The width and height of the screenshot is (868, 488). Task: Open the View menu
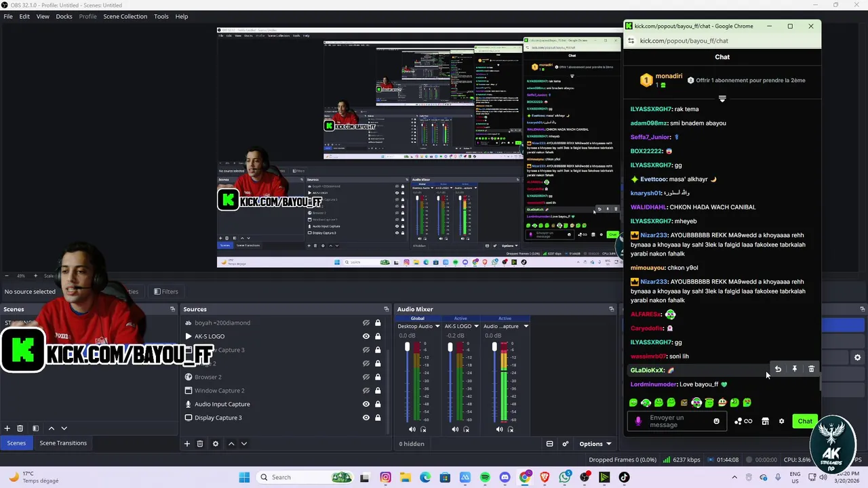[43, 16]
